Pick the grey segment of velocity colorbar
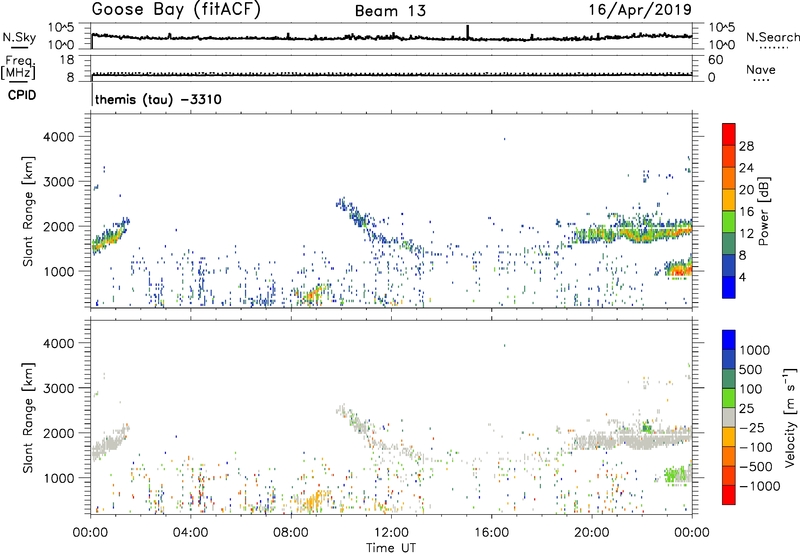This screenshot has height=554, width=800. pos(729,417)
